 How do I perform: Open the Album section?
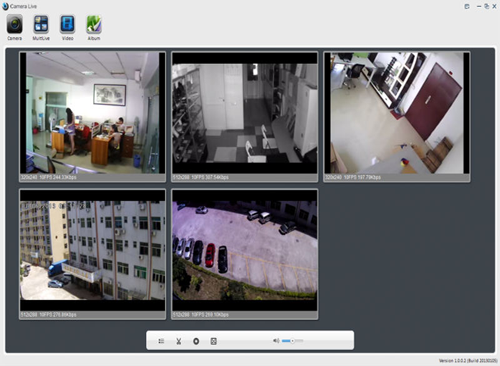[94, 24]
